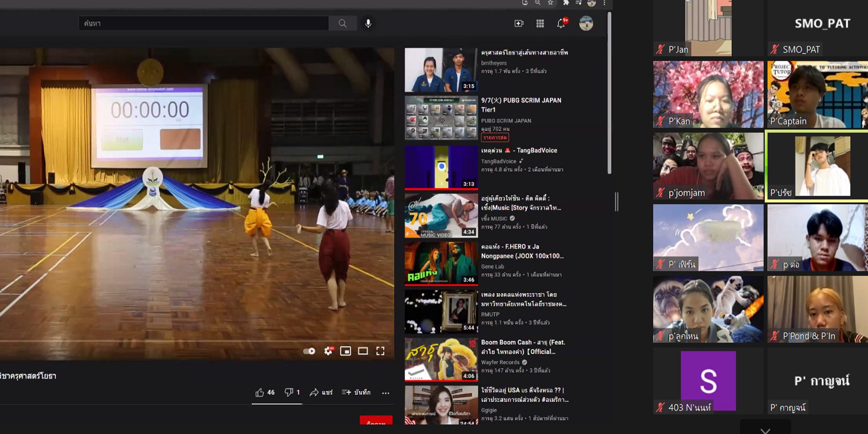Open the notifications bell with 9+ badge

pos(561,23)
